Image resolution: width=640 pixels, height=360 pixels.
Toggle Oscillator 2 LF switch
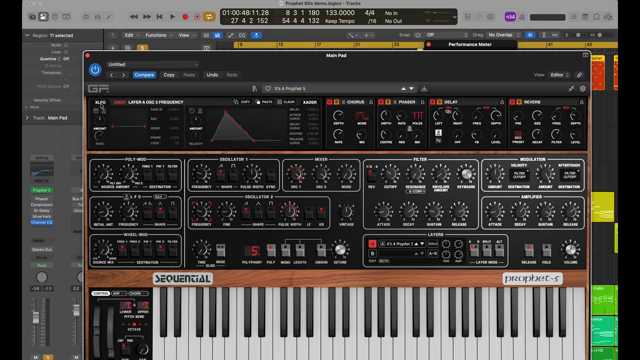tap(309, 213)
